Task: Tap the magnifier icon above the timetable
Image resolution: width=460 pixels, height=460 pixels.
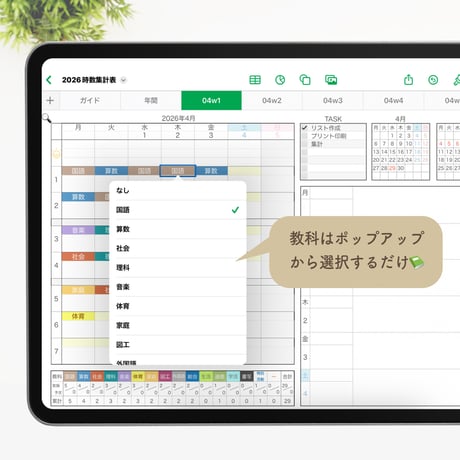Action: coord(46,118)
